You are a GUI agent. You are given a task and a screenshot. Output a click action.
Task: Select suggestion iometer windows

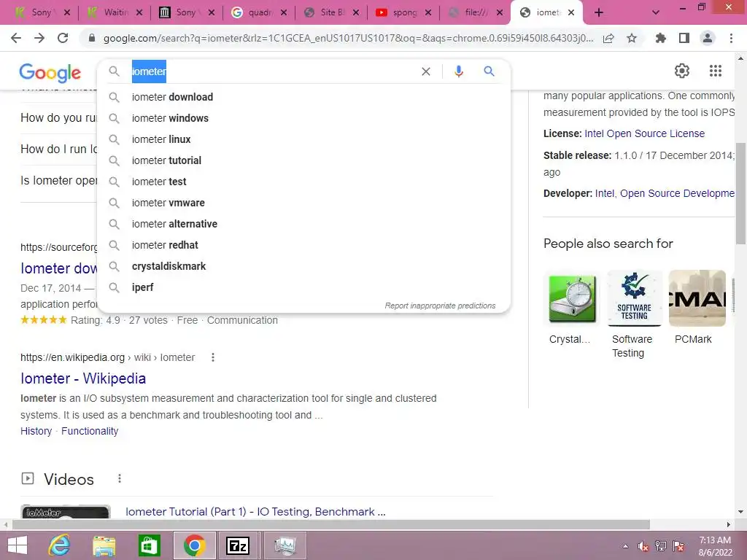coord(304,118)
